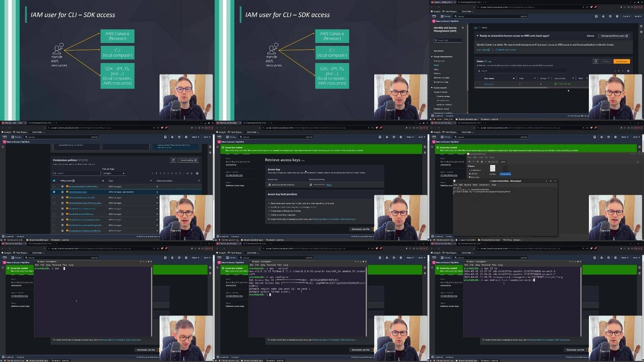This screenshot has height=362, width=644.
Task: Open Manage workforce users on Users page
Action: coord(614,36)
